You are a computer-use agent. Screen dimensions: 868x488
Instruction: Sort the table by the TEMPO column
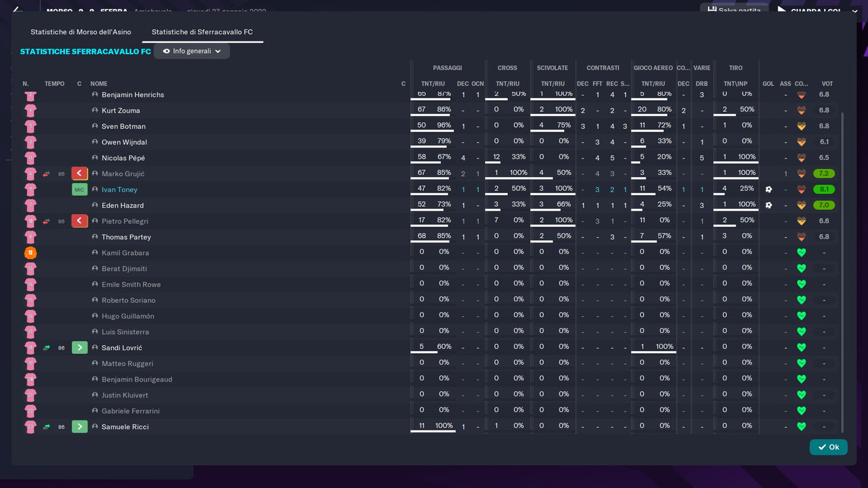point(54,84)
